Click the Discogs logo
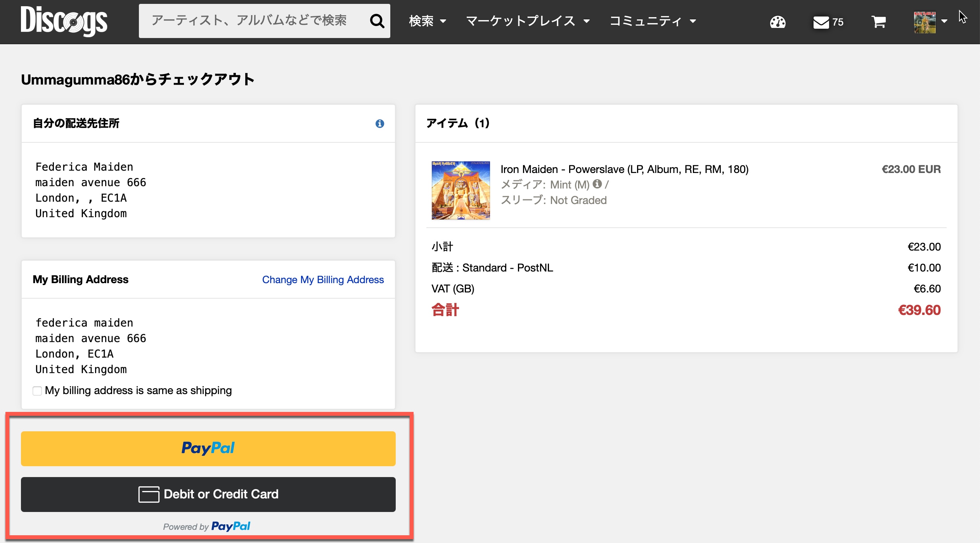 click(x=64, y=21)
